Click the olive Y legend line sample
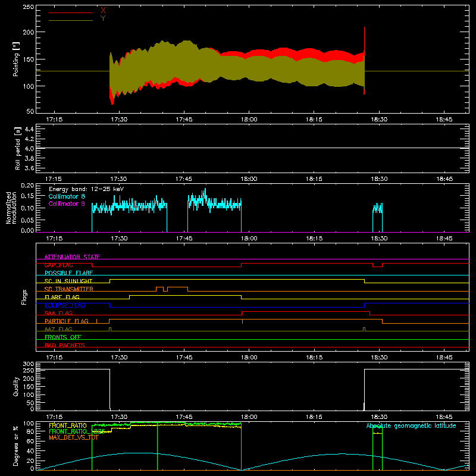This screenshot has width=476, height=476. pos(71,20)
